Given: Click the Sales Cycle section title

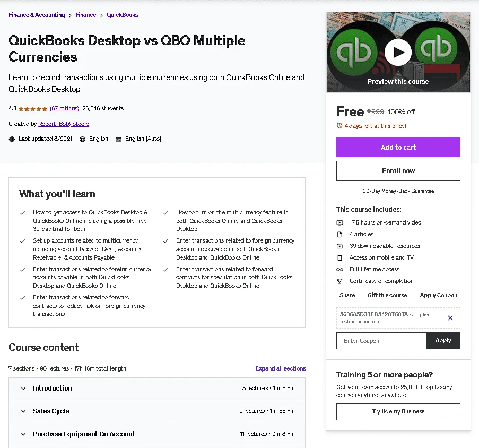Looking at the screenshot, I should [51, 411].
